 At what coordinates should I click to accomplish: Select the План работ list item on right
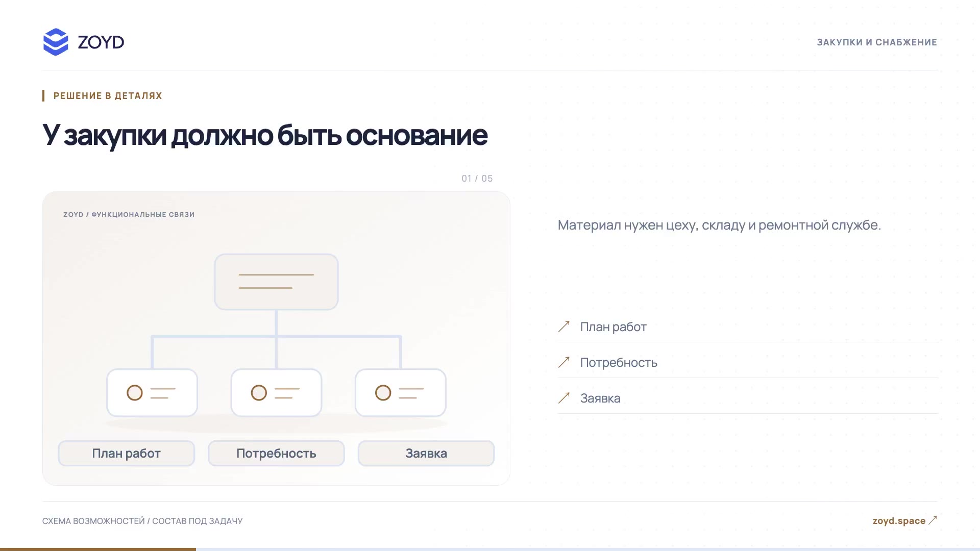pos(748,327)
